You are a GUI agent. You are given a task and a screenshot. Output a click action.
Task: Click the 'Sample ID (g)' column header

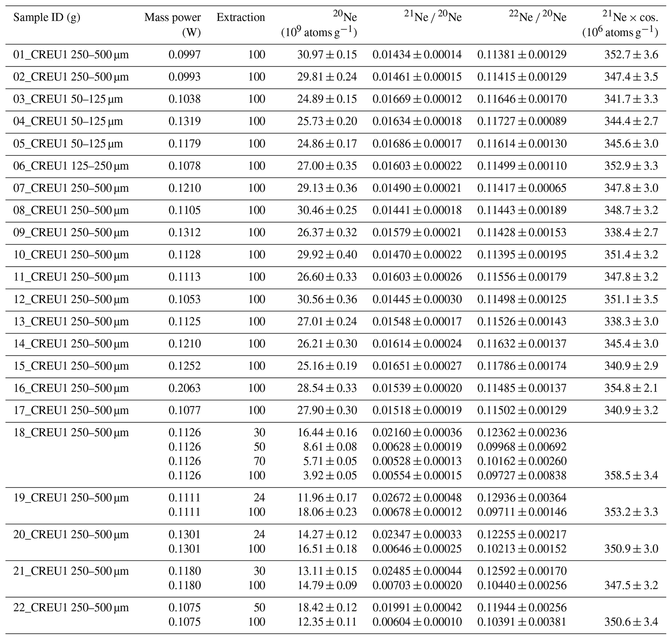point(47,18)
